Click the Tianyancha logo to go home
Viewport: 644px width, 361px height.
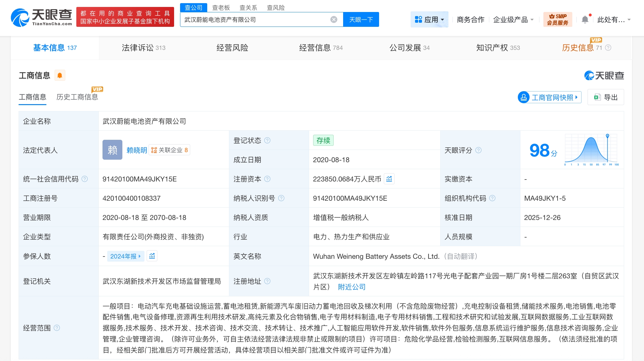coord(41,17)
